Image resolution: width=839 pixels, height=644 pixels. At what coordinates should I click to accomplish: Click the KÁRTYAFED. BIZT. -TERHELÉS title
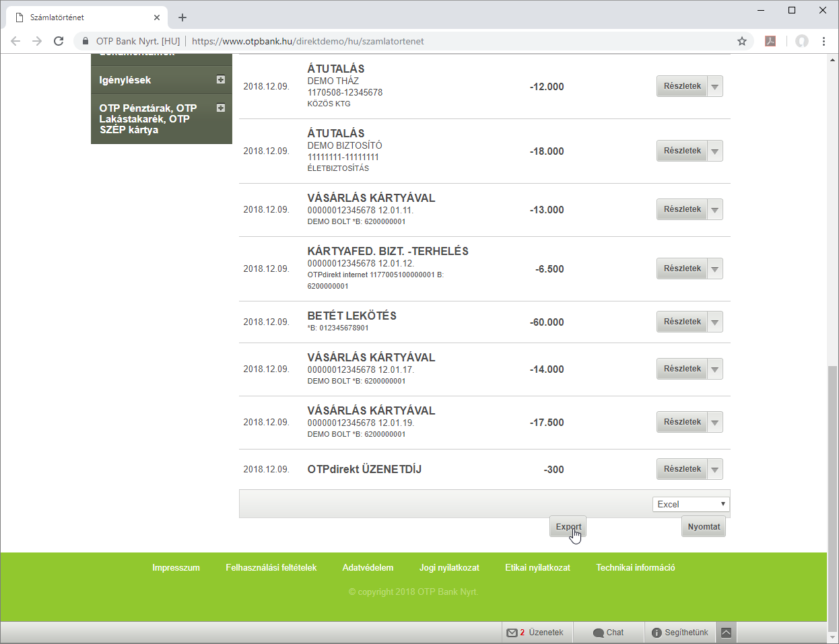click(388, 251)
